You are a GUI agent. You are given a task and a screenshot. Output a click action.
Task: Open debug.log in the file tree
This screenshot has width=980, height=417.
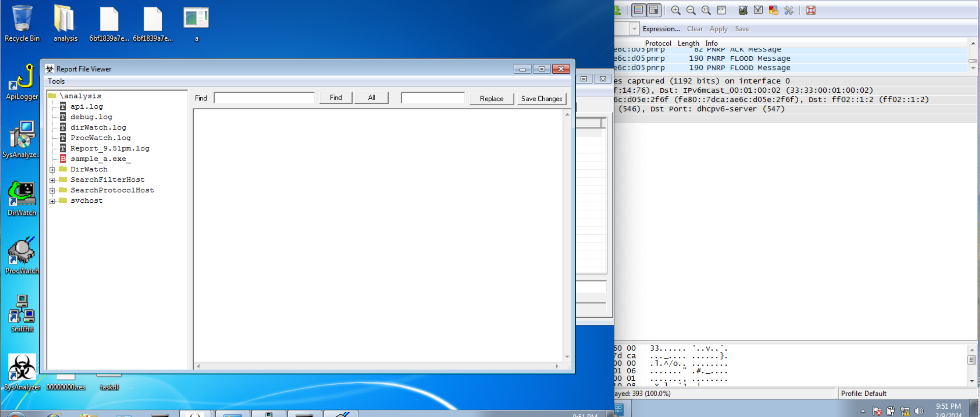click(x=91, y=117)
